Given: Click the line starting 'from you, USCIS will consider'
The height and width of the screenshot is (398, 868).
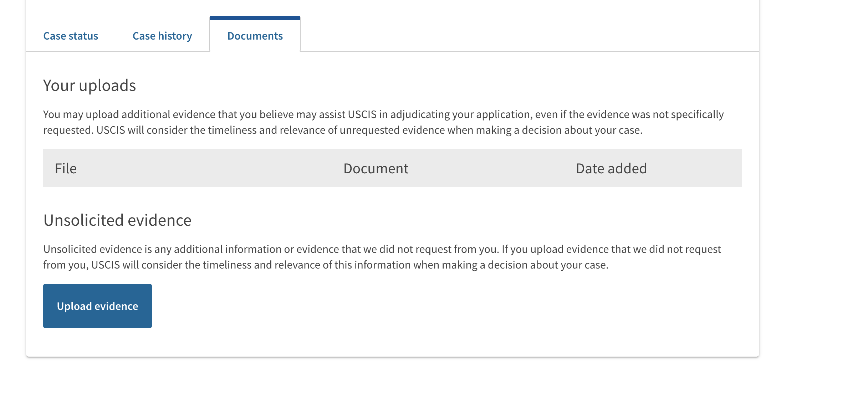Looking at the screenshot, I should click(x=326, y=265).
